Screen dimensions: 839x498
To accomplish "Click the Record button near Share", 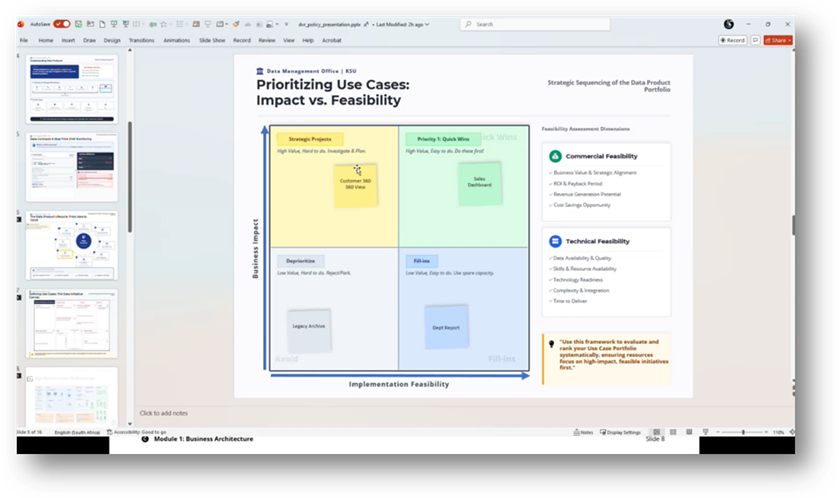I will (733, 40).
